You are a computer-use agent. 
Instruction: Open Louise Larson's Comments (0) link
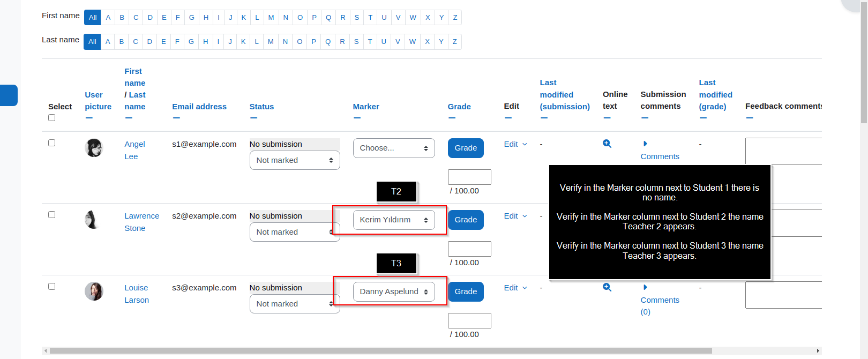tap(660, 306)
